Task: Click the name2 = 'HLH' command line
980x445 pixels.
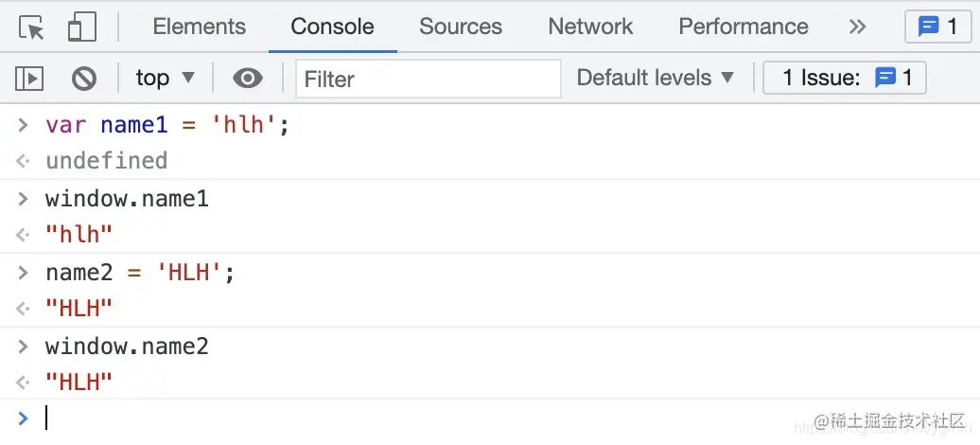Action: pos(139,273)
